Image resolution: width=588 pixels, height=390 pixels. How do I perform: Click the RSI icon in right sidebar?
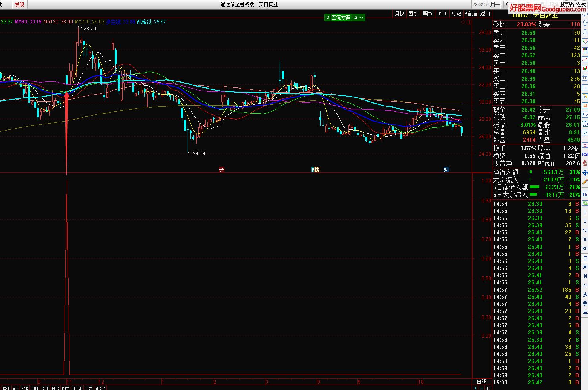[x=585, y=153]
